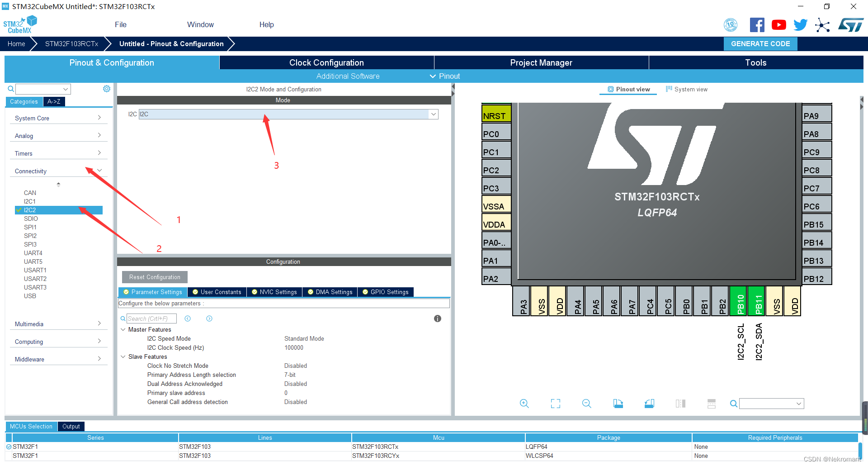Click the peripheral search magnifier icon
The width and height of the screenshot is (868, 466).
pos(11,89)
